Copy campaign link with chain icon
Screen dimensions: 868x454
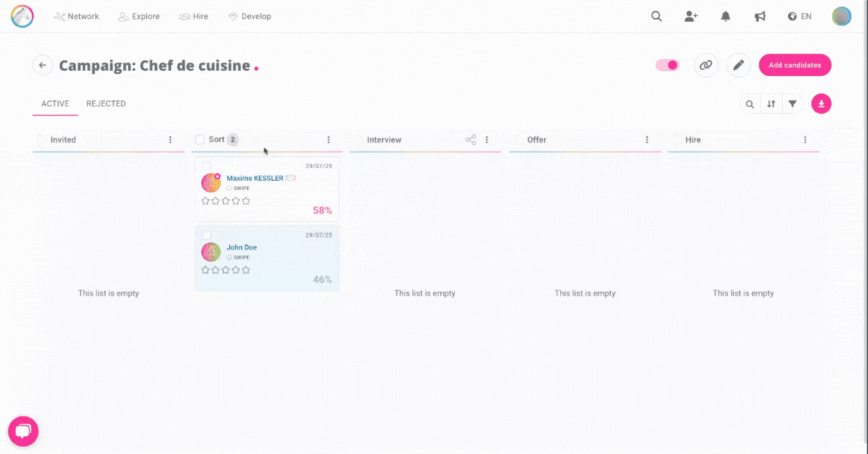point(706,66)
